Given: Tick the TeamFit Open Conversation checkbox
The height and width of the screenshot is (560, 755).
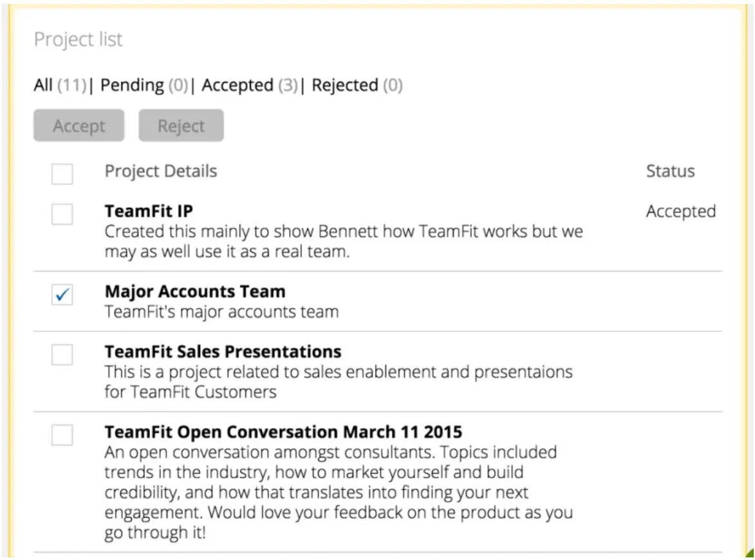Looking at the screenshot, I should 62,435.
